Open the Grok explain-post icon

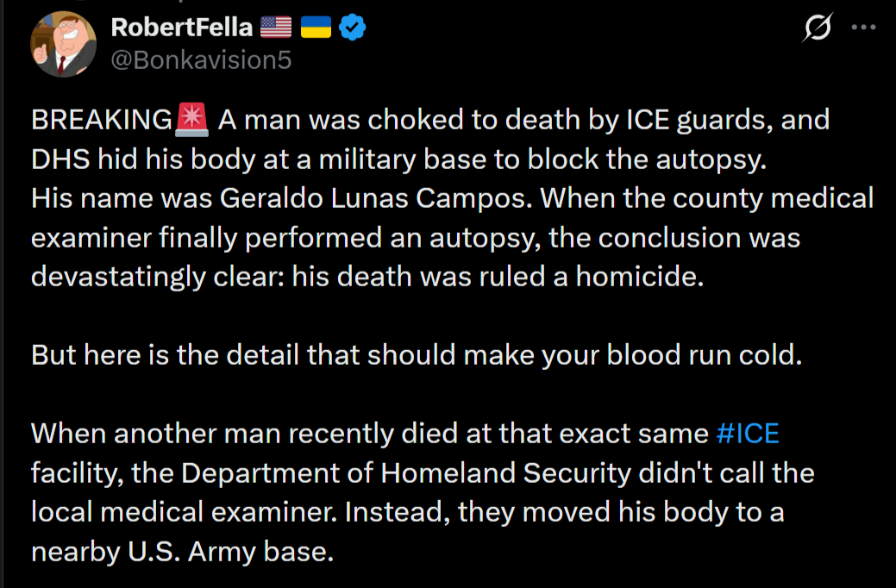click(x=817, y=28)
